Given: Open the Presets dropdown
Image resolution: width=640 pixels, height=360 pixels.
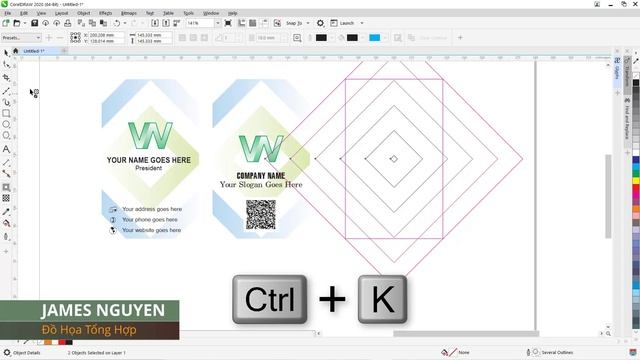Looking at the screenshot, I should tap(21, 38).
